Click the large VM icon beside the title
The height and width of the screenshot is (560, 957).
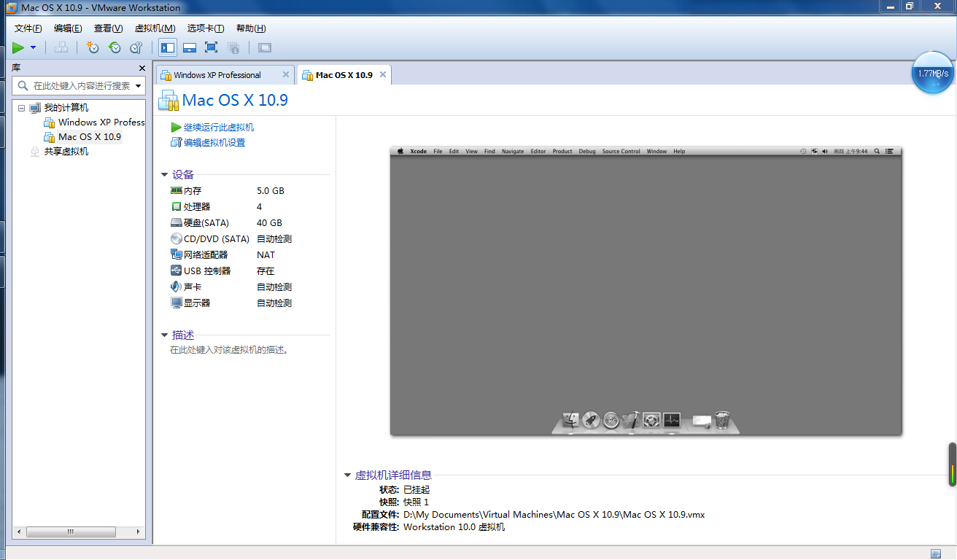point(168,100)
